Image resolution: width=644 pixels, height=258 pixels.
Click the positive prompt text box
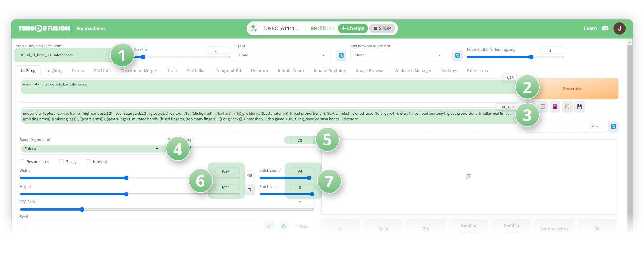(270, 91)
